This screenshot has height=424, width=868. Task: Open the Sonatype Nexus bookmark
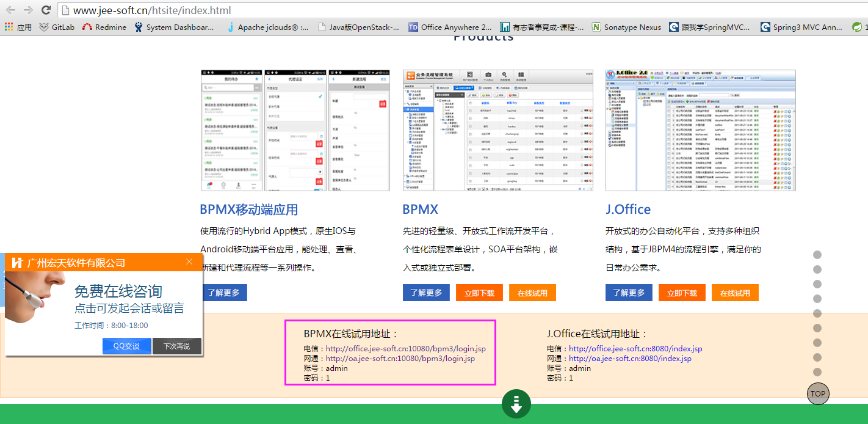(x=627, y=27)
